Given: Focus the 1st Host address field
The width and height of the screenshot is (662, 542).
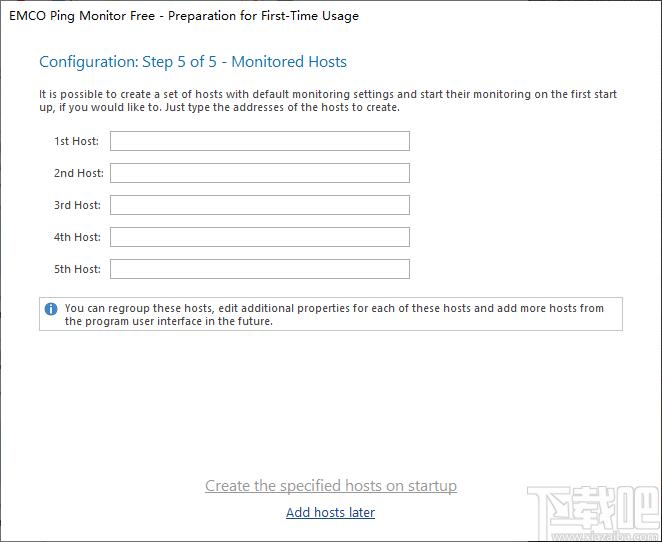Looking at the screenshot, I should tap(260, 141).
